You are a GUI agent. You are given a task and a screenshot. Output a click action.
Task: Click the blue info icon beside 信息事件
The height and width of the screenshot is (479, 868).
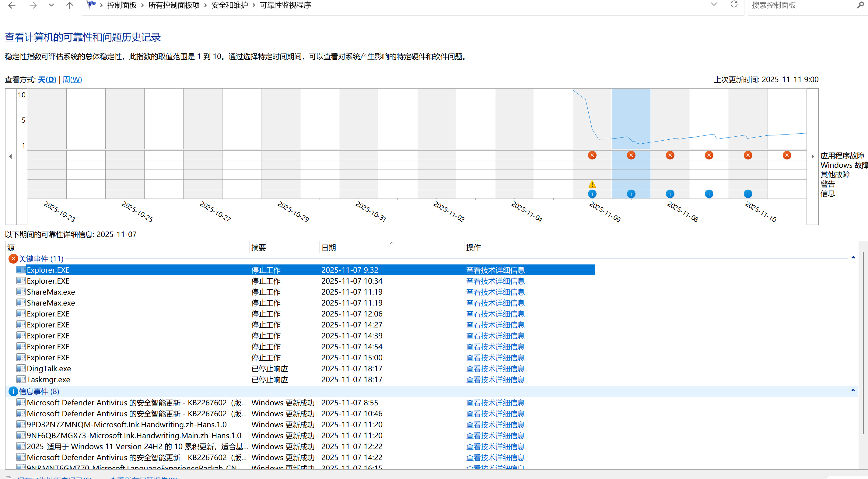pyautogui.click(x=13, y=391)
